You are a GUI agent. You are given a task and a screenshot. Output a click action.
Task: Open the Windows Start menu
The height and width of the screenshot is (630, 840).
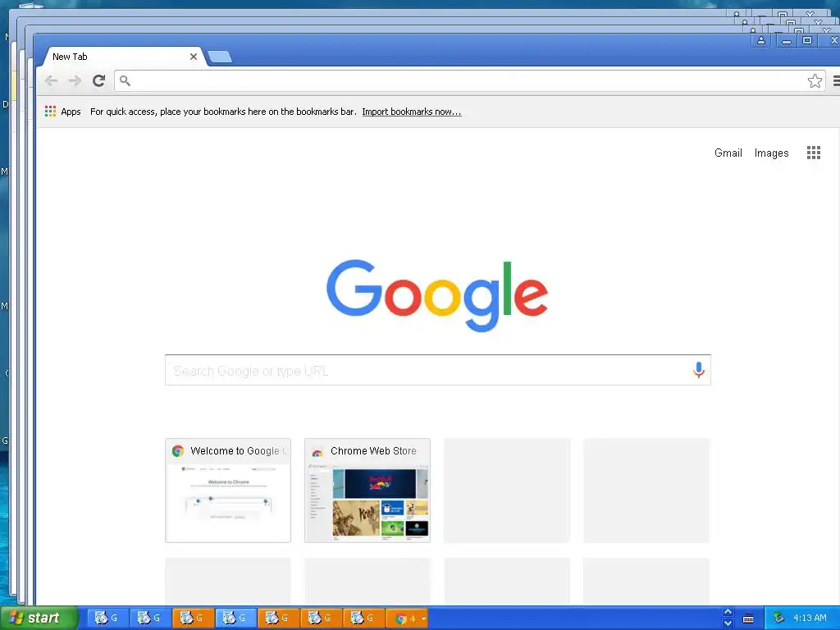pos(39,619)
